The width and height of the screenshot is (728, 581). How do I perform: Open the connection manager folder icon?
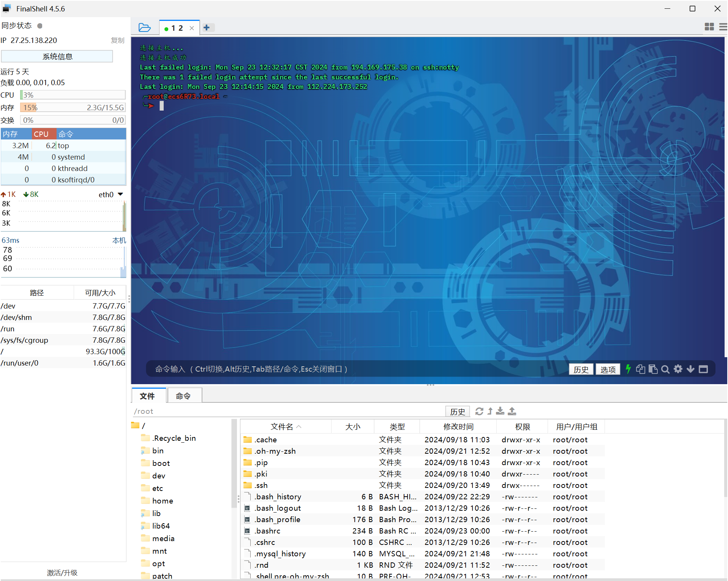(144, 28)
